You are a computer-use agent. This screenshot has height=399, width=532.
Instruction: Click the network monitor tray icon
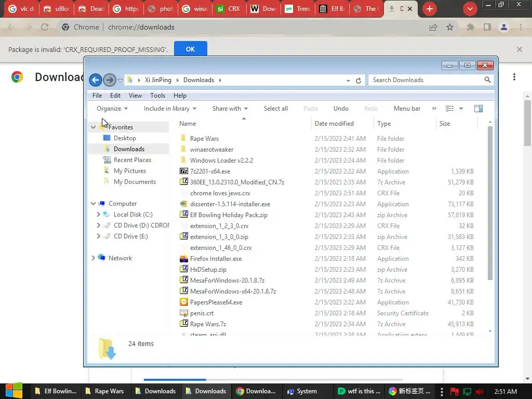point(467,391)
